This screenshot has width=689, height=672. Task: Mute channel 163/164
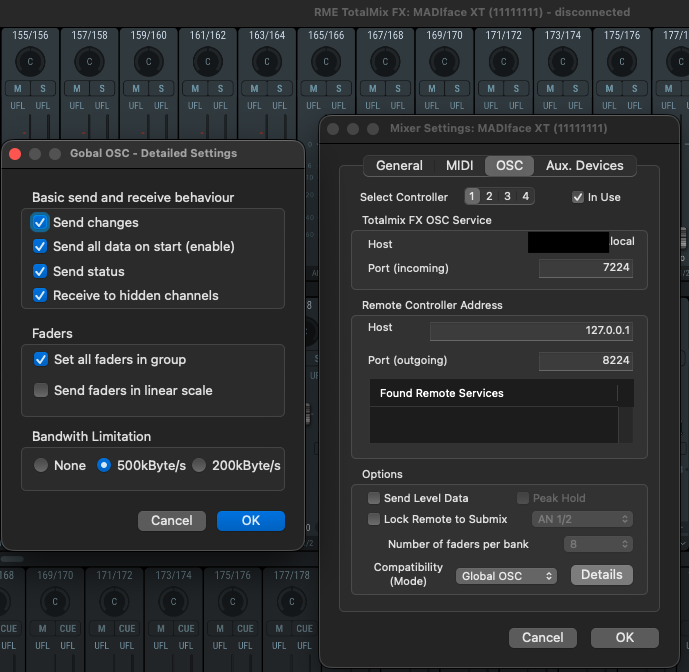coord(254,88)
